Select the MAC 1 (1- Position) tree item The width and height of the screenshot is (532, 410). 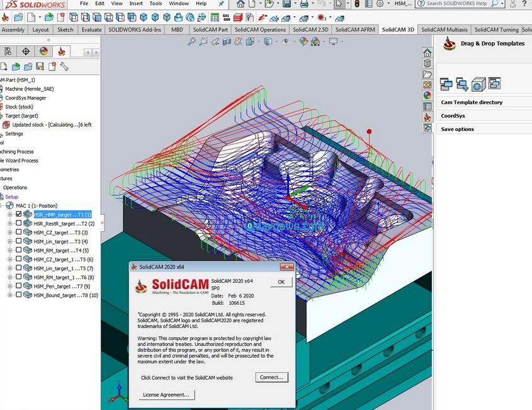pos(37,206)
